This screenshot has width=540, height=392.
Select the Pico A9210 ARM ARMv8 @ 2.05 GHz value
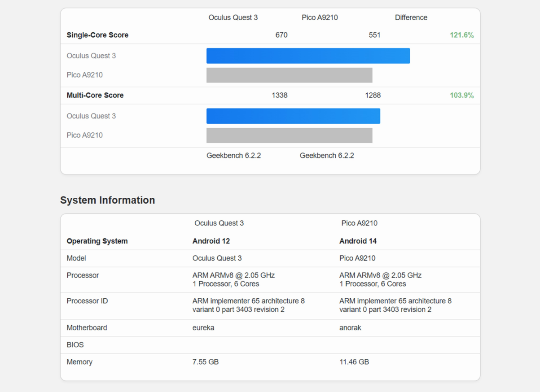tap(381, 279)
